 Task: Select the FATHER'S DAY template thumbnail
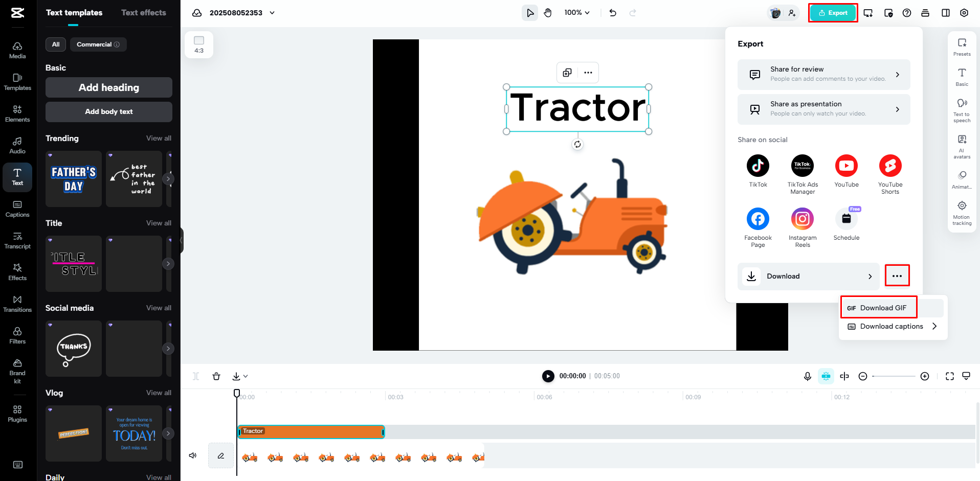[x=73, y=178]
